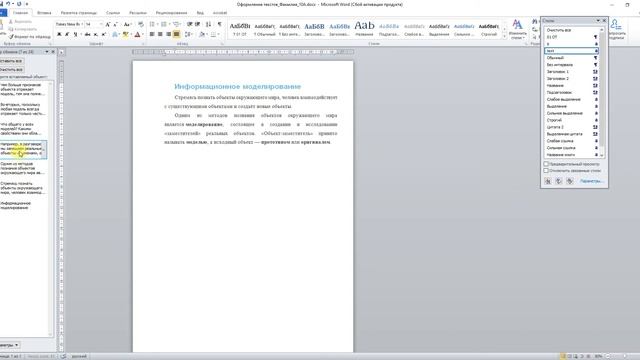Apply superscript formatting

click(x=104, y=34)
